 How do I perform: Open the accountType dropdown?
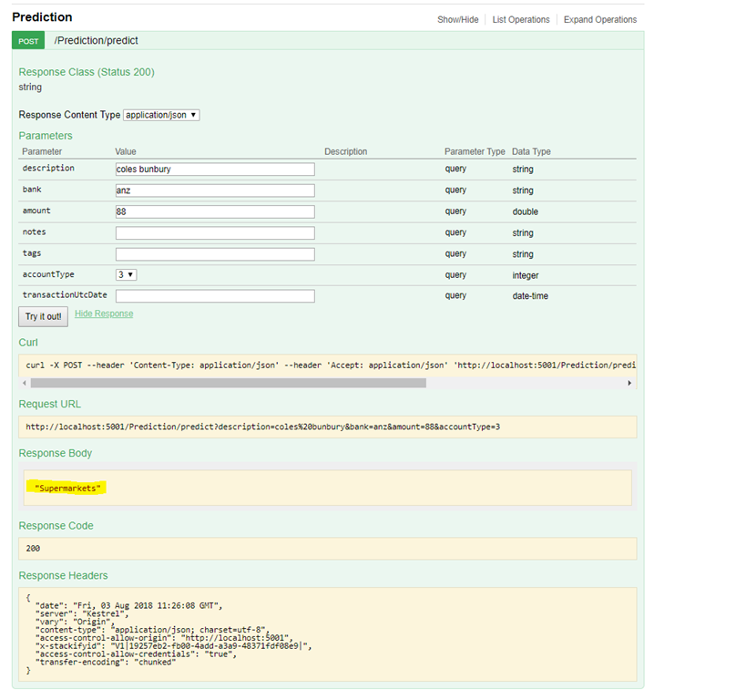tap(127, 275)
